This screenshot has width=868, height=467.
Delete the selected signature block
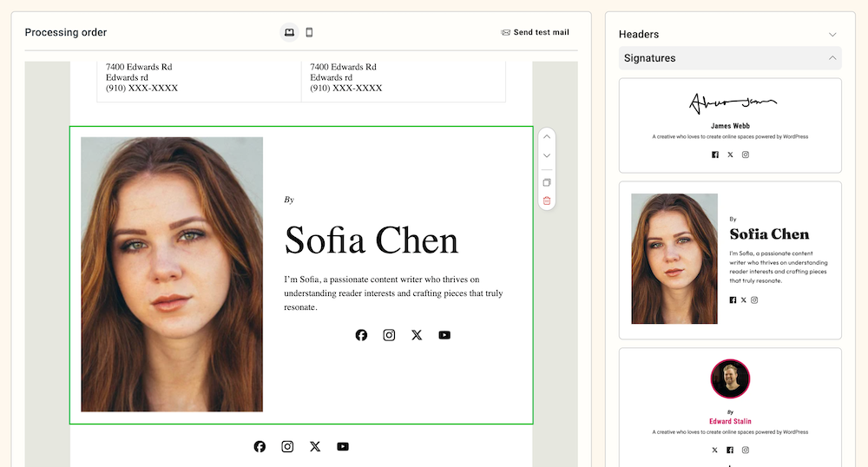(x=546, y=201)
